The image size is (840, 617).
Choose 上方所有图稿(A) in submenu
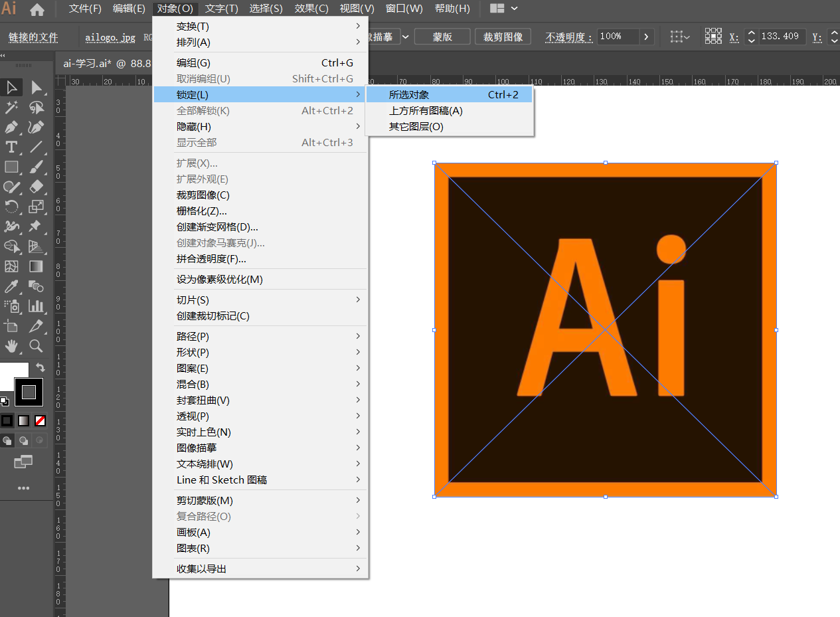[450, 111]
